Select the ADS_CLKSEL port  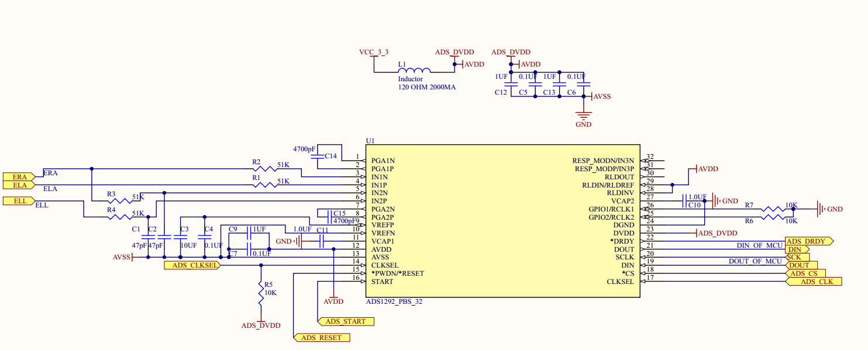click(x=193, y=265)
